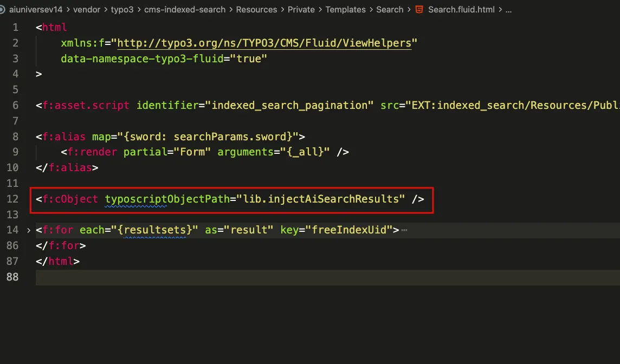Expand the folded f:for block on line 14
Image resolution: width=620 pixels, height=364 pixels.
[x=29, y=230]
